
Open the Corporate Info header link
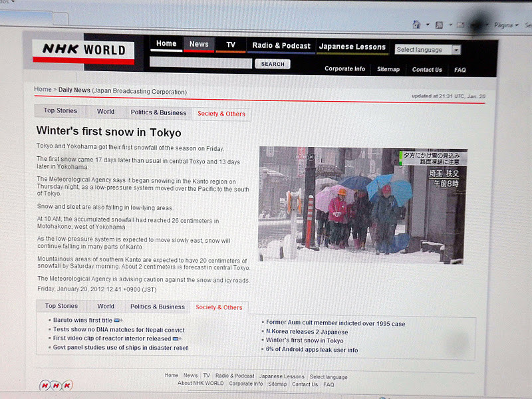(344, 68)
